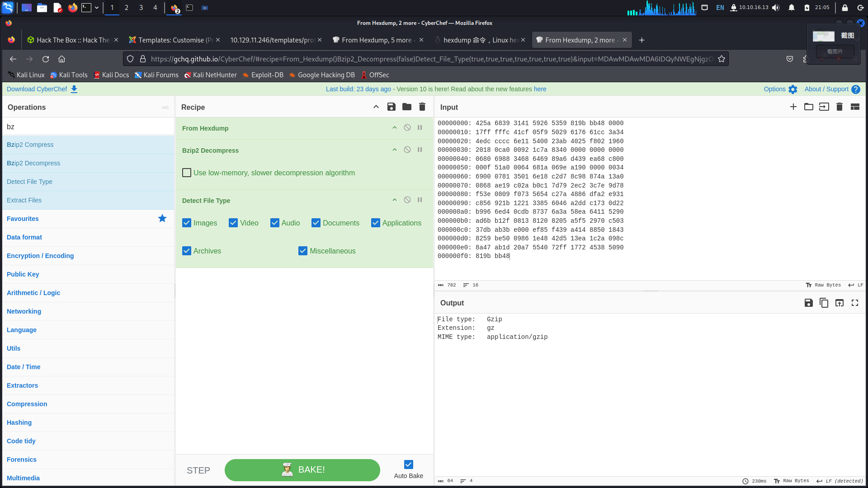Focus the operations search field
Viewport: 868px width, 488px height.
(x=88, y=127)
